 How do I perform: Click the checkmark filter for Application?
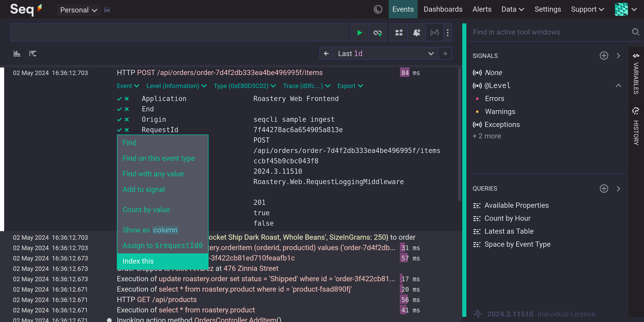tap(119, 99)
